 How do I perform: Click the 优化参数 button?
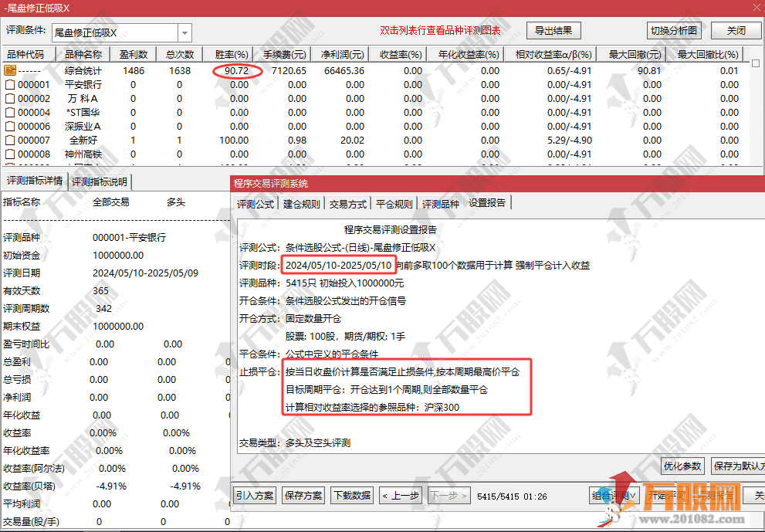point(682,466)
